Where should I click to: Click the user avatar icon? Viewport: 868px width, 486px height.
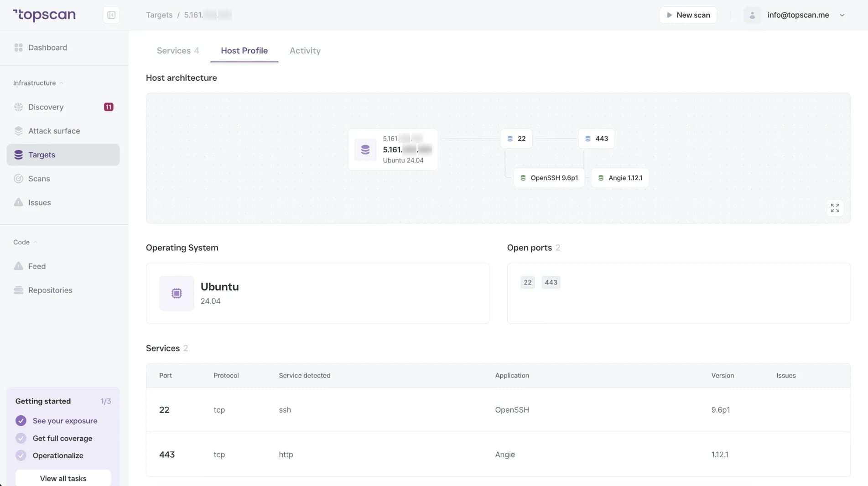752,15
